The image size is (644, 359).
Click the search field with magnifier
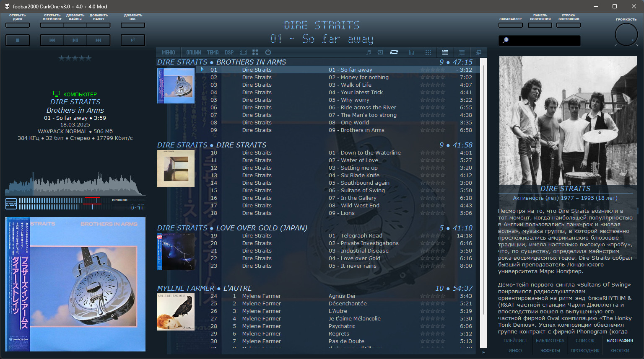[540, 40]
